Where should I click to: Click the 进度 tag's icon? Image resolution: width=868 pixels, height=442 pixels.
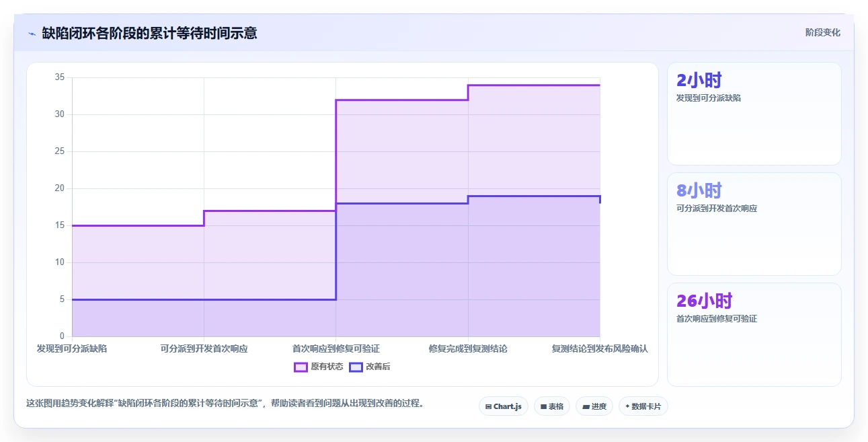click(586, 406)
